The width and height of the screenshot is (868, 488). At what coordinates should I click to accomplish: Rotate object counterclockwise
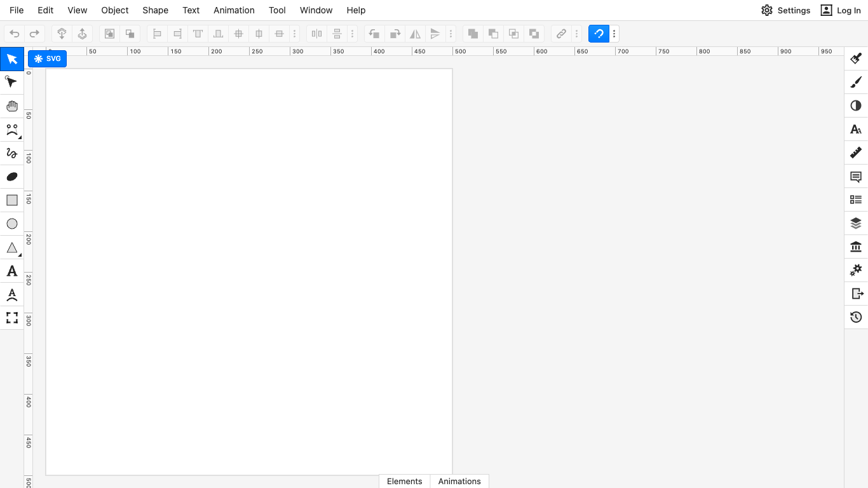[x=374, y=34]
